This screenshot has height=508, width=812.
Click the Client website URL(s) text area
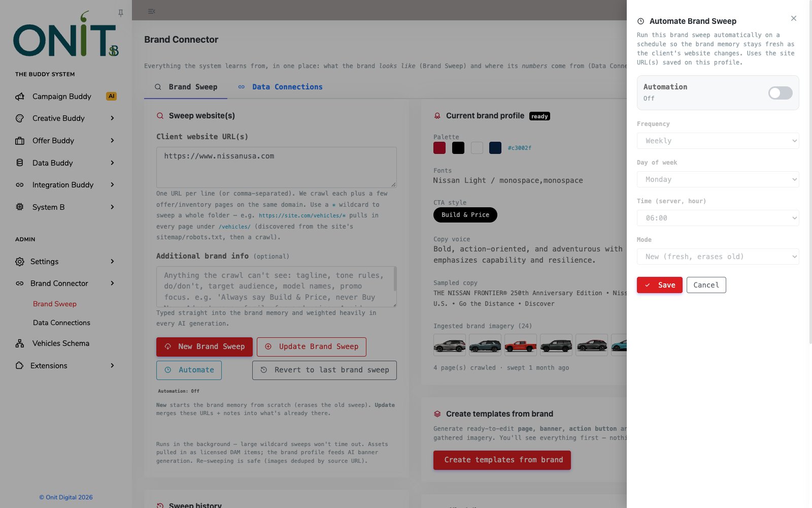pyautogui.click(x=277, y=167)
